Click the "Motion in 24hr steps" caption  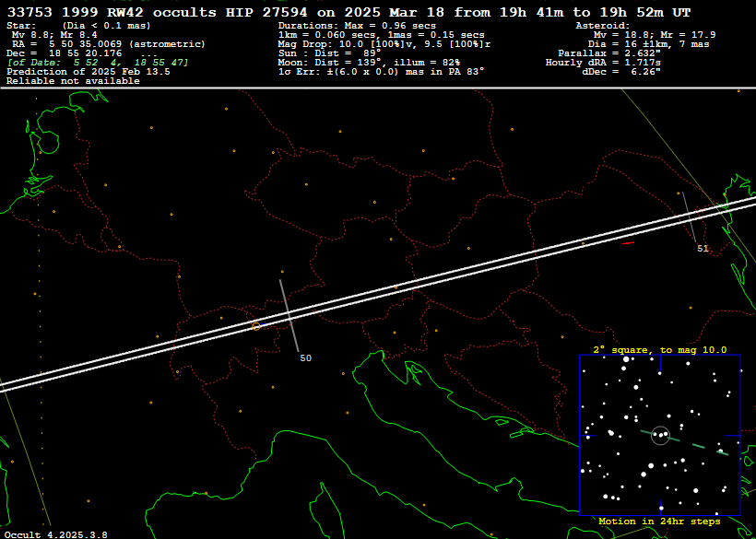(x=659, y=521)
